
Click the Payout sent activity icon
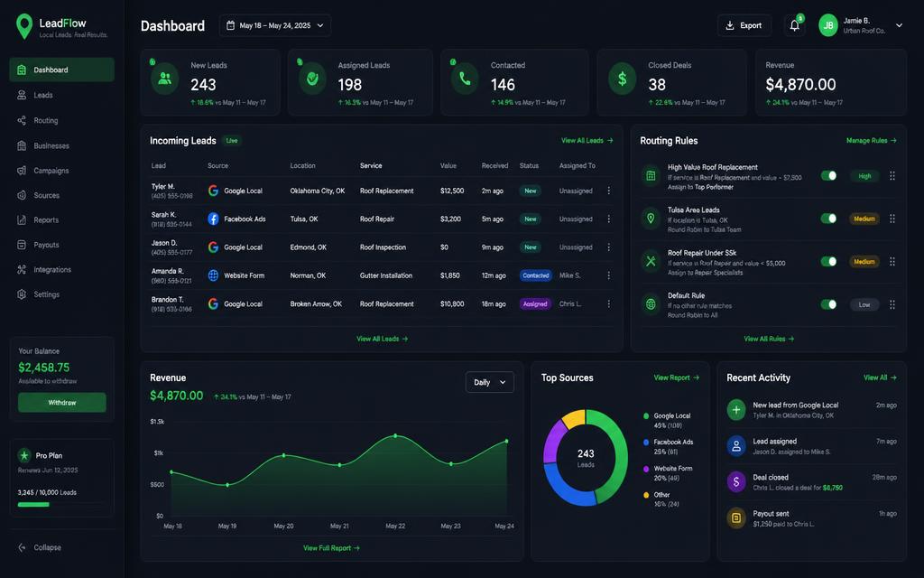coord(736,517)
